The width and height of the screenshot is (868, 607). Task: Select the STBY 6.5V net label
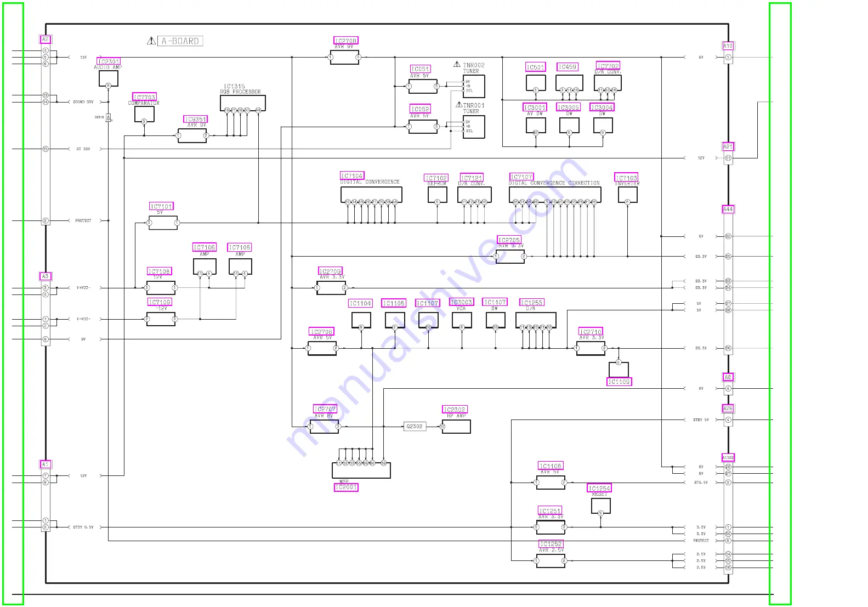(83, 527)
